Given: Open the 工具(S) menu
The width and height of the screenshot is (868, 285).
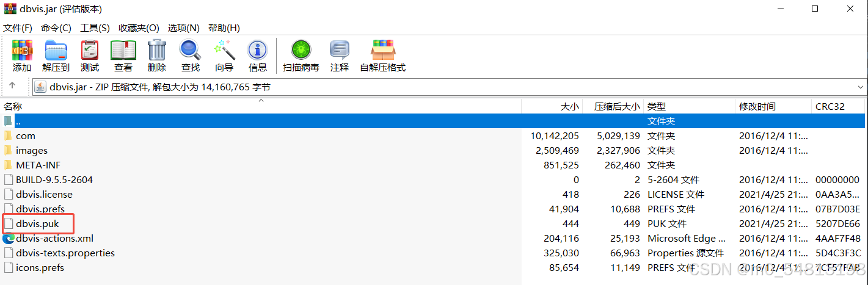Looking at the screenshot, I should pyautogui.click(x=95, y=28).
